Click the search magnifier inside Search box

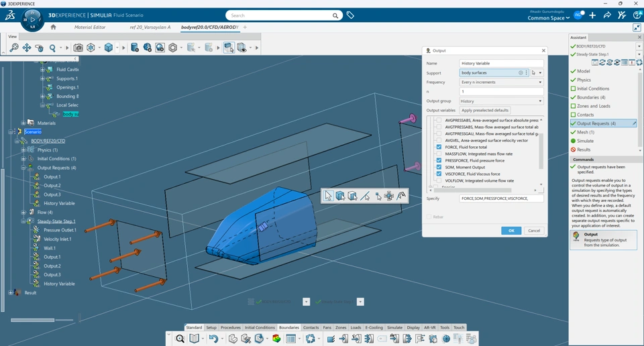point(335,15)
